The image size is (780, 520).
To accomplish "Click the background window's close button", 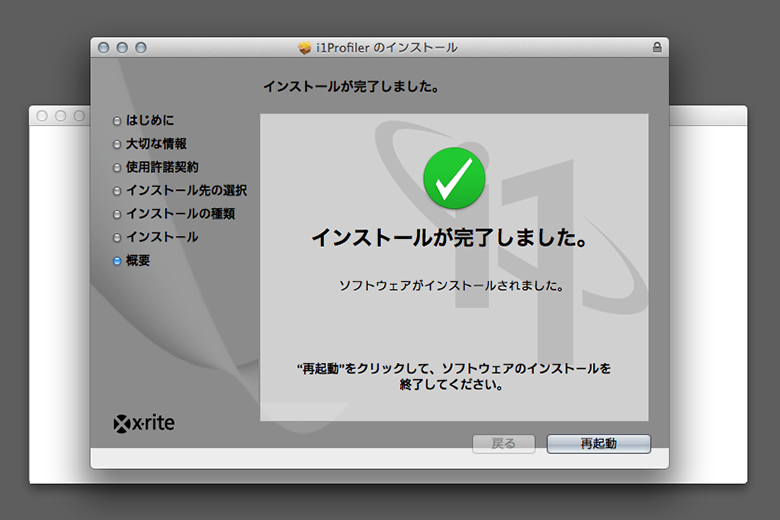I will coord(42,116).
